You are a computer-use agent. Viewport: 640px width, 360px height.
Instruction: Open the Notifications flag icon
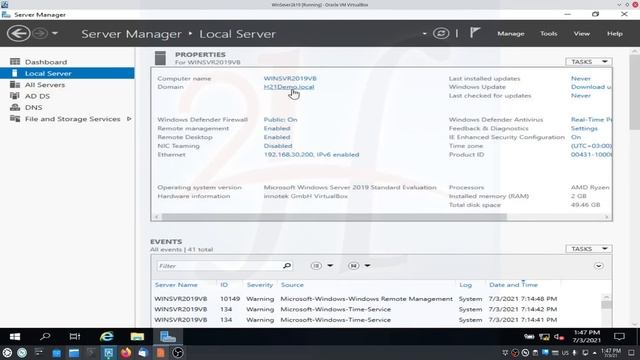click(x=474, y=33)
